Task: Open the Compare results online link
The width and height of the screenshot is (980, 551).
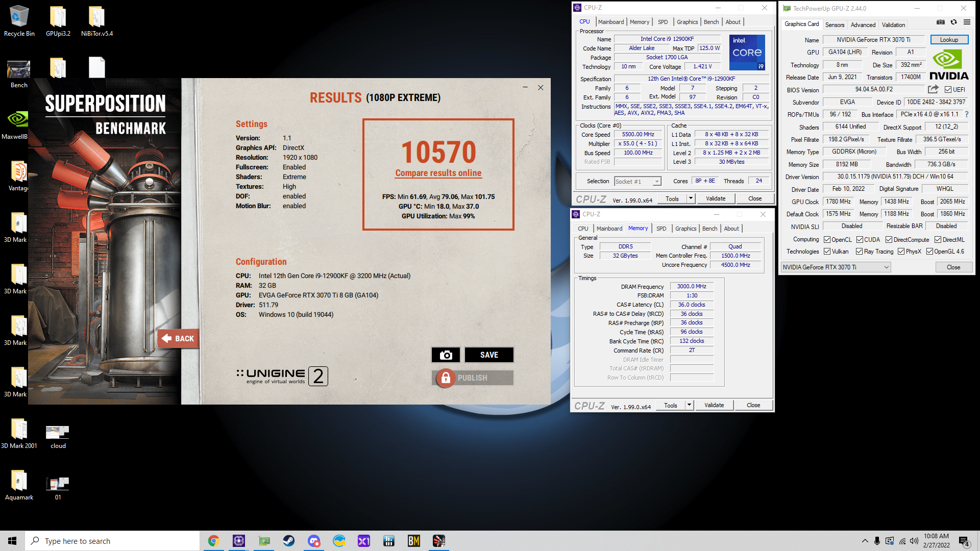Action: pyautogui.click(x=438, y=173)
